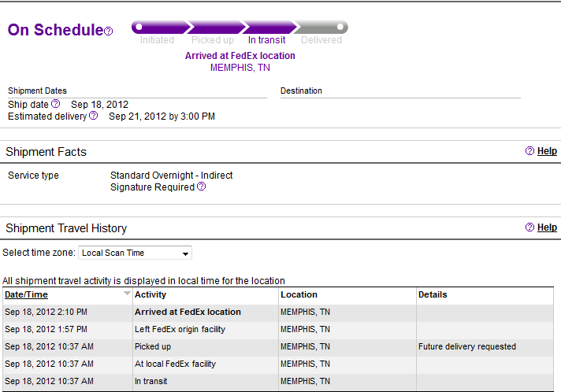
Task: Sort by the Date/Time column header
Action: click(26, 294)
